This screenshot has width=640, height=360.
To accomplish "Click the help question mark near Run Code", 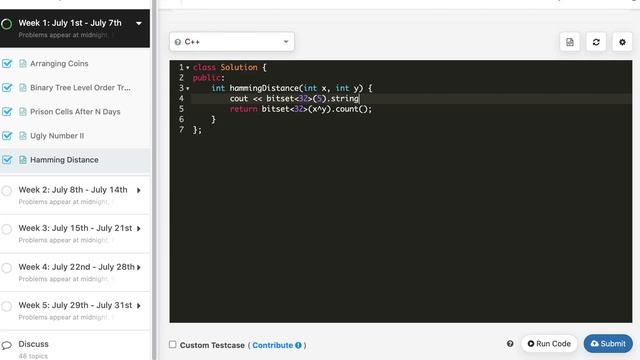I will click(x=510, y=344).
